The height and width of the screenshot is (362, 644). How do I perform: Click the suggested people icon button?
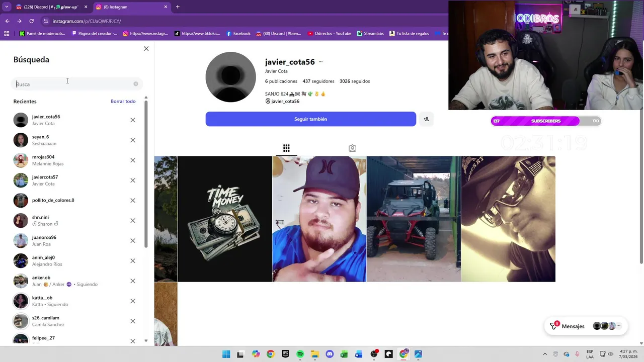(x=426, y=119)
